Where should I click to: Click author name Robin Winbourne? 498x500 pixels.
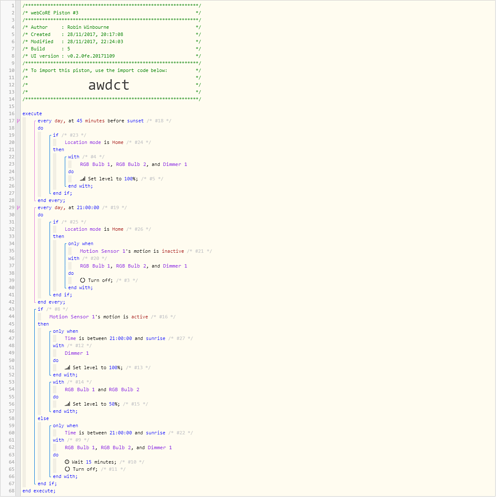88,27
